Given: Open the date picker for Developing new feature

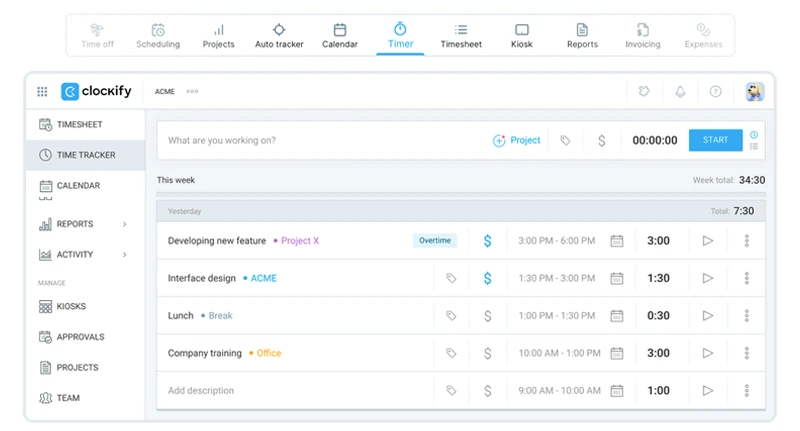Looking at the screenshot, I should pos(617,241).
